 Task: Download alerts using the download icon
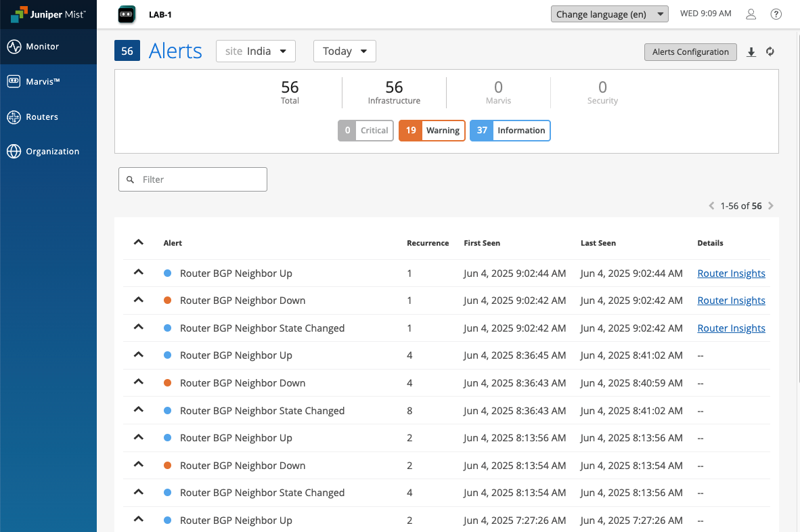point(751,52)
